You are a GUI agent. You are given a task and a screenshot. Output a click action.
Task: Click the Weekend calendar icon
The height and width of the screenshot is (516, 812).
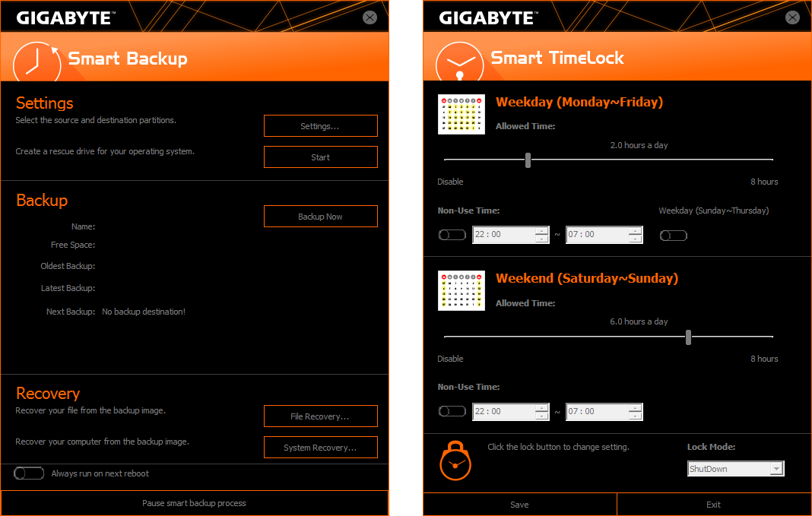click(462, 291)
